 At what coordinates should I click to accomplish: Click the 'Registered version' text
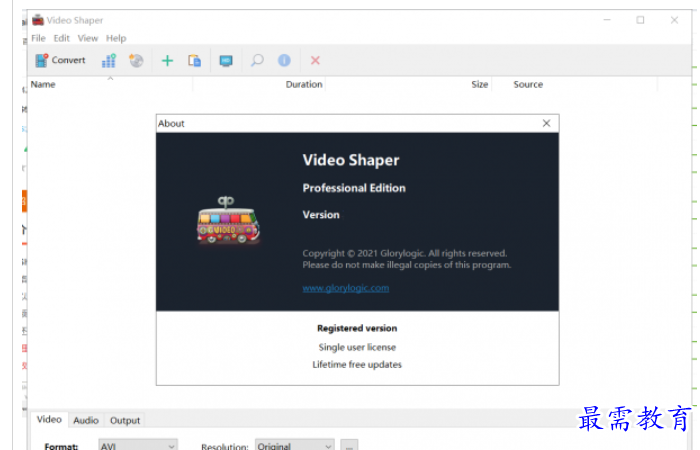click(x=357, y=328)
